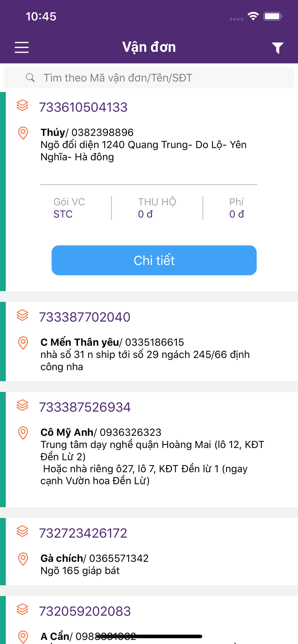Tap the location pin next to Cô Mỹ Anh
This screenshot has height=644, width=298.
coord(23,433)
